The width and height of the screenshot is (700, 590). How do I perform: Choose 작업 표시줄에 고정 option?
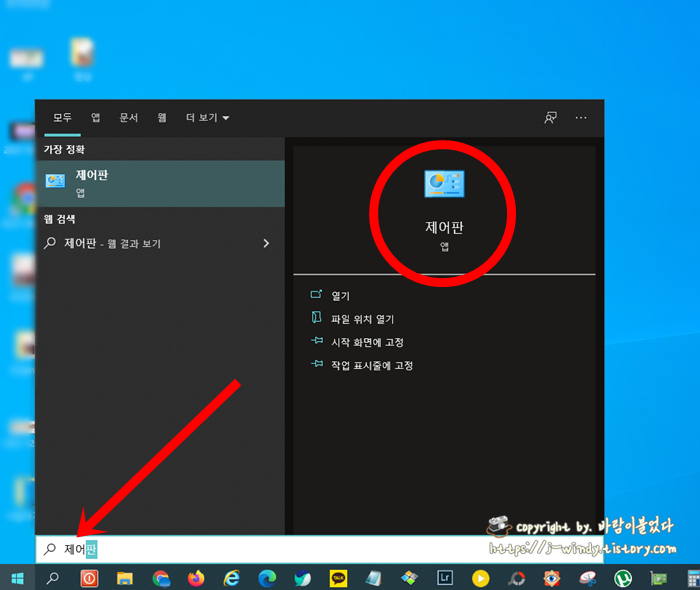click(372, 366)
